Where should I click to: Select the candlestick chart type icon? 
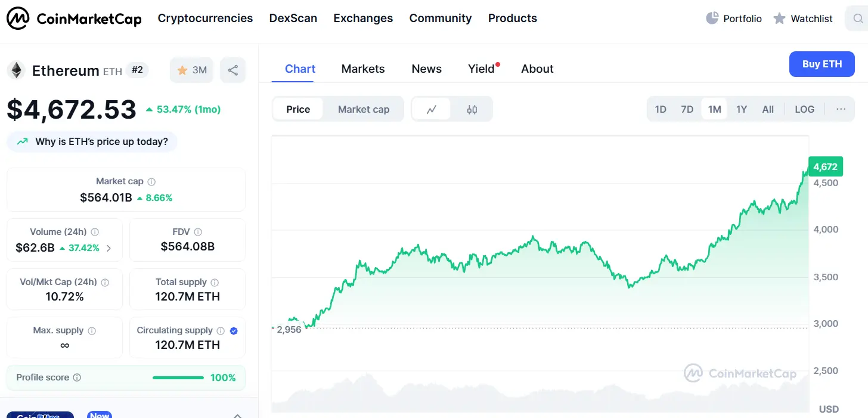pyautogui.click(x=472, y=109)
